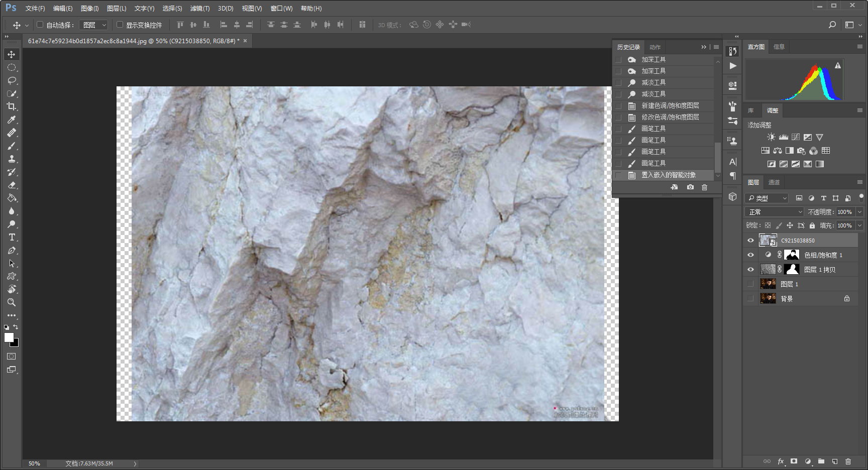Open layer styles fx menu

pos(781,461)
